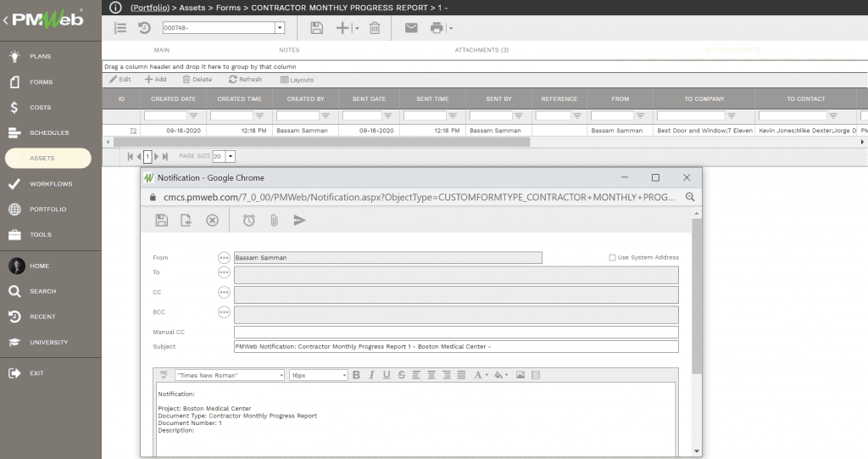Screen dimensions: 868x459
Task: Expand the add button dropdown arrow
Action: tap(357, 28)
